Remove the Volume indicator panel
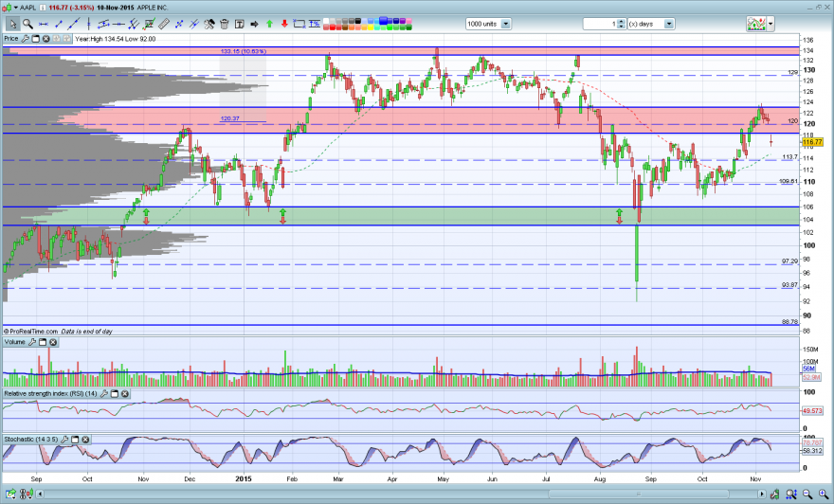Viewport: 834px width, 504px height. tap(53, 342)
